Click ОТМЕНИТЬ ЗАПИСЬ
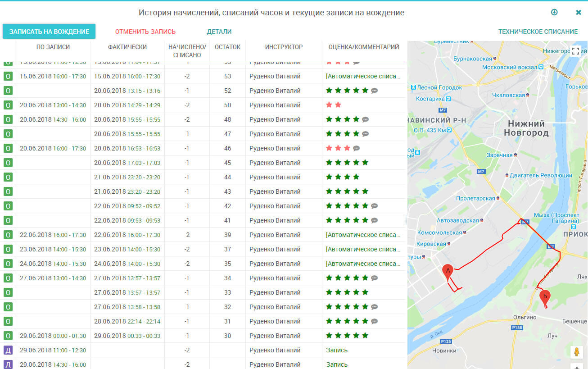588x369 pixels. (145, 32)
